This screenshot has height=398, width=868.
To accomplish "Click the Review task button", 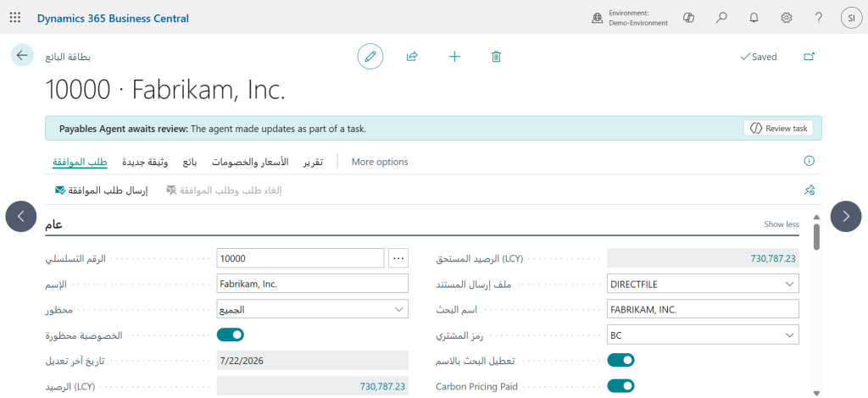I will pos(778,128).
